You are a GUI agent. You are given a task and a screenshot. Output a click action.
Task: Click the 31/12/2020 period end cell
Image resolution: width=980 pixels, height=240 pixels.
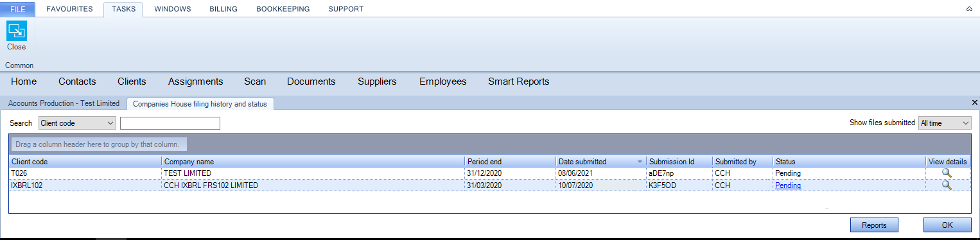(510, 173)
